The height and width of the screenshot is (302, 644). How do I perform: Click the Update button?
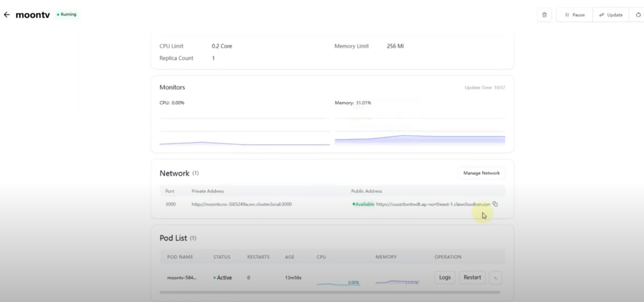[x=611, y=15]
